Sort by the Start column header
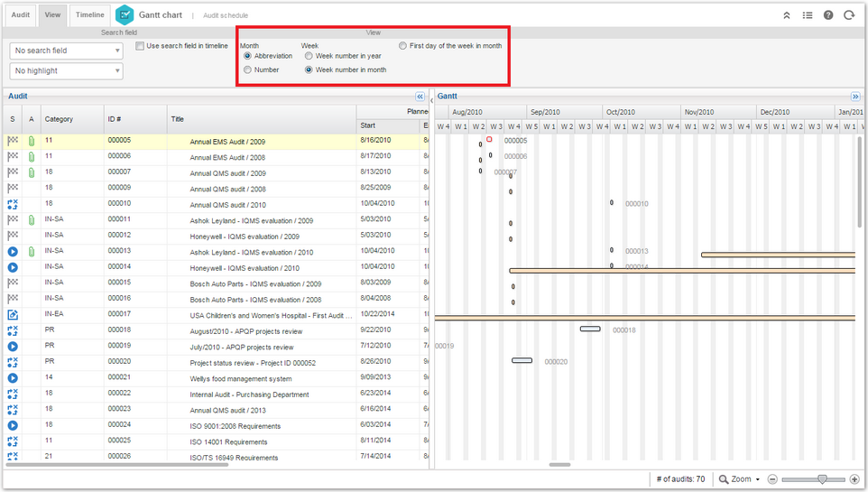The height and width of the screenshot is (492, 868). (387, 125)
